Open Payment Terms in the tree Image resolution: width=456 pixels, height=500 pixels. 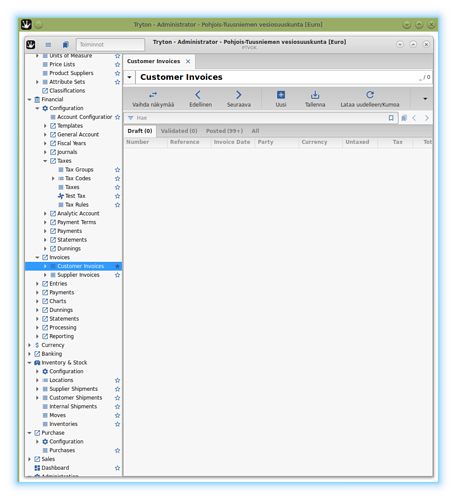tap(76, 222)
